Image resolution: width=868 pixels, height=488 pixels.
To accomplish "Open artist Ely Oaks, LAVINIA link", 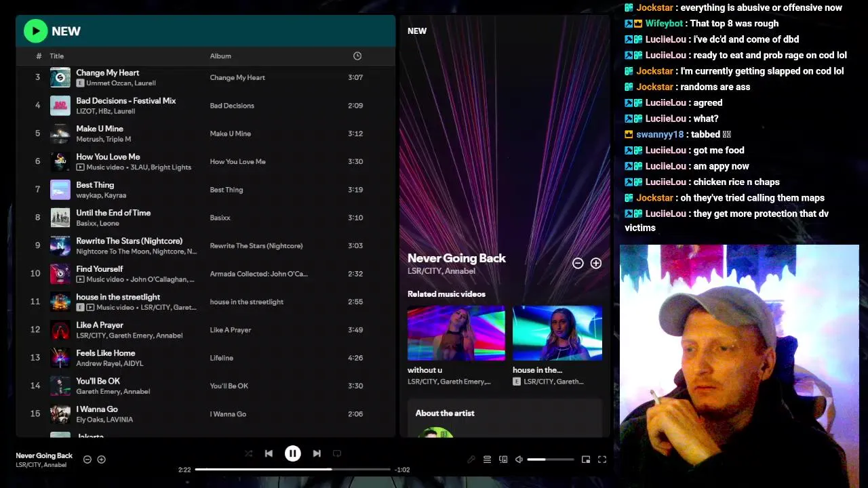I will [104, 420].
